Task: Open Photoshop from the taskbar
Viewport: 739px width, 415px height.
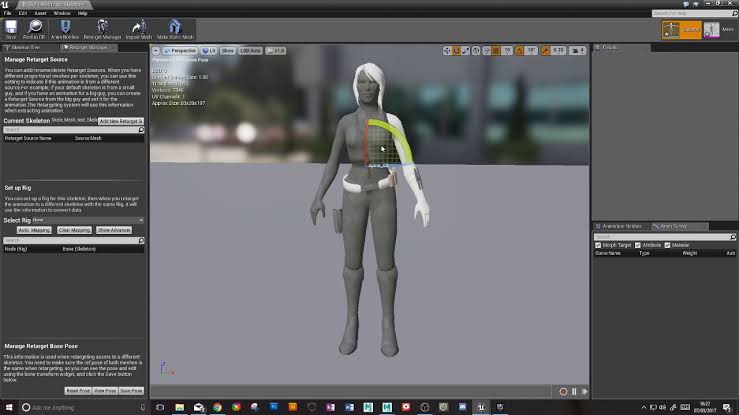Action: coord(274,407)
